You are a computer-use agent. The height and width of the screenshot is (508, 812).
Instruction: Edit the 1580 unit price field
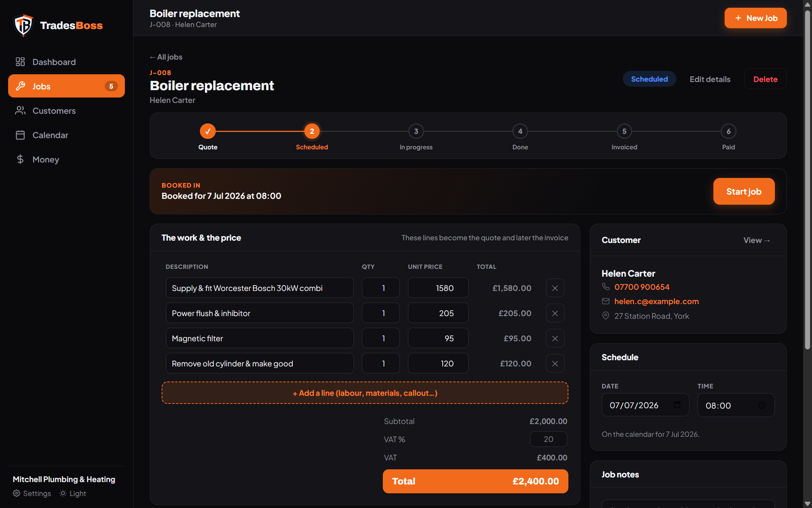(438, 288)
